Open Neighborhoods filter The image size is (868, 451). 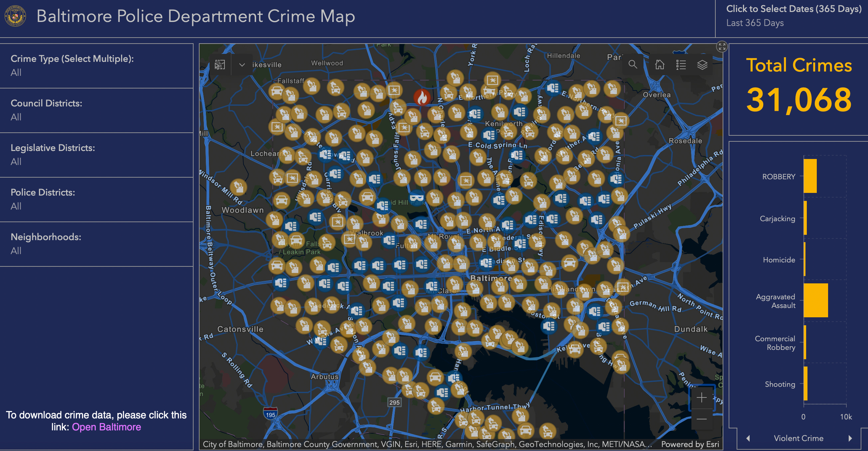[97, 244]
